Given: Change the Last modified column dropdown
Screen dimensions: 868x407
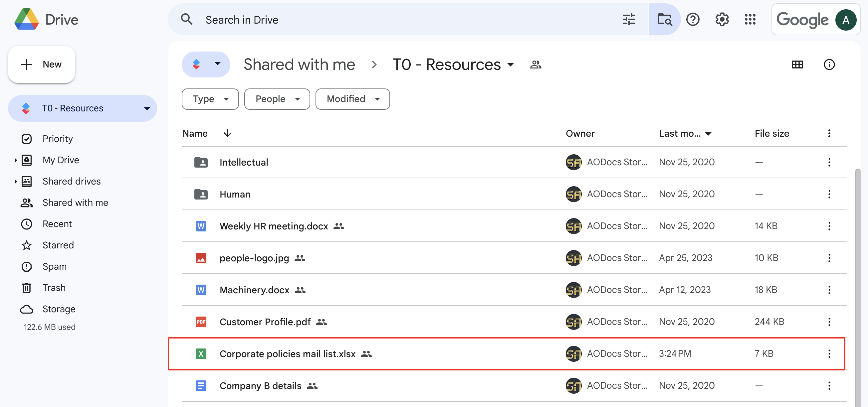Looking at the screenshot, I should 708,134.
